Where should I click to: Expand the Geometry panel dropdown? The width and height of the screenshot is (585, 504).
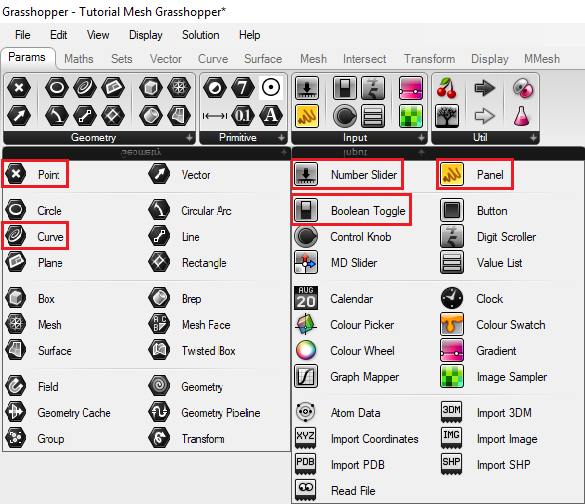tap(190, 138)
